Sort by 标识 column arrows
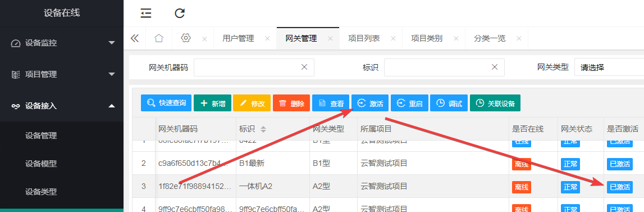The height and width of the screenshot is (212, 644). (263, 129)
